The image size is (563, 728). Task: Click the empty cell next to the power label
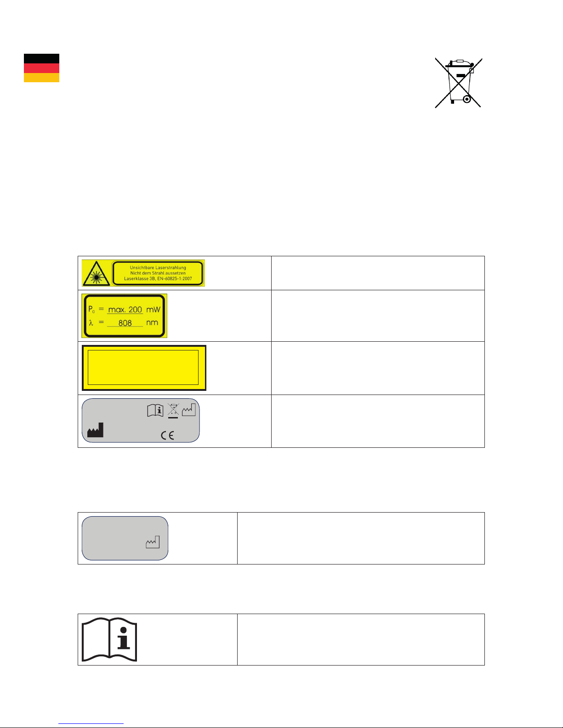378,316
